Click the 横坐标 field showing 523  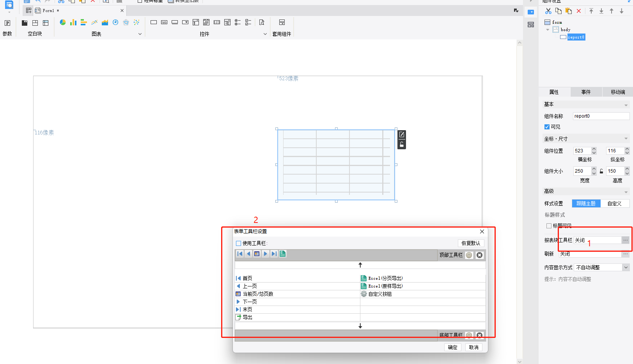click(x=582, y=151)
